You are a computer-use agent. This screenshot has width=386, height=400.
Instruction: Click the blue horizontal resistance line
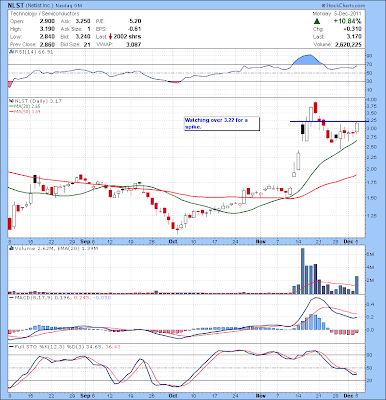tap(329, 121)
